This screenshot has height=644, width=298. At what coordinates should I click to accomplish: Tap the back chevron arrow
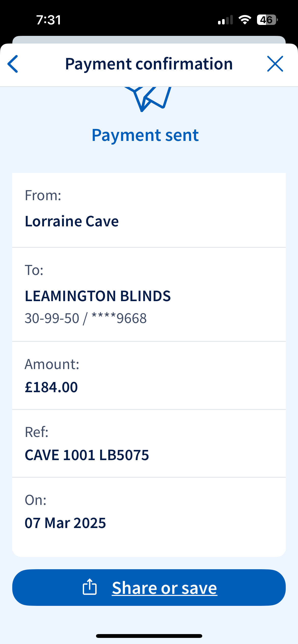click(x=13, y=64)
